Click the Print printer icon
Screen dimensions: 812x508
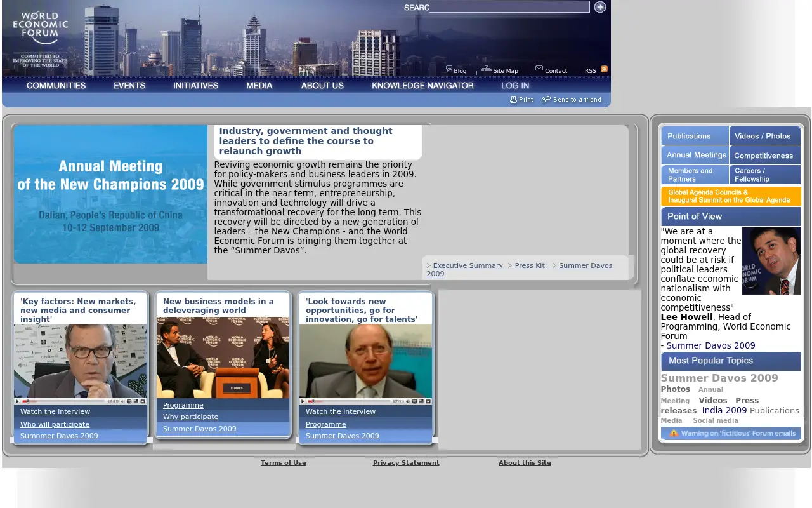(514, 99)
